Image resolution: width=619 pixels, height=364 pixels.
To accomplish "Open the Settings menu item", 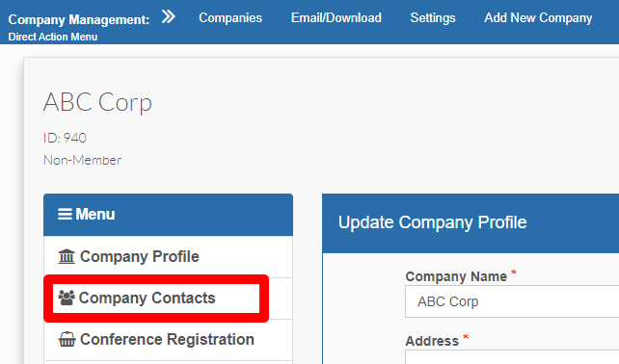I will point(433,17).
